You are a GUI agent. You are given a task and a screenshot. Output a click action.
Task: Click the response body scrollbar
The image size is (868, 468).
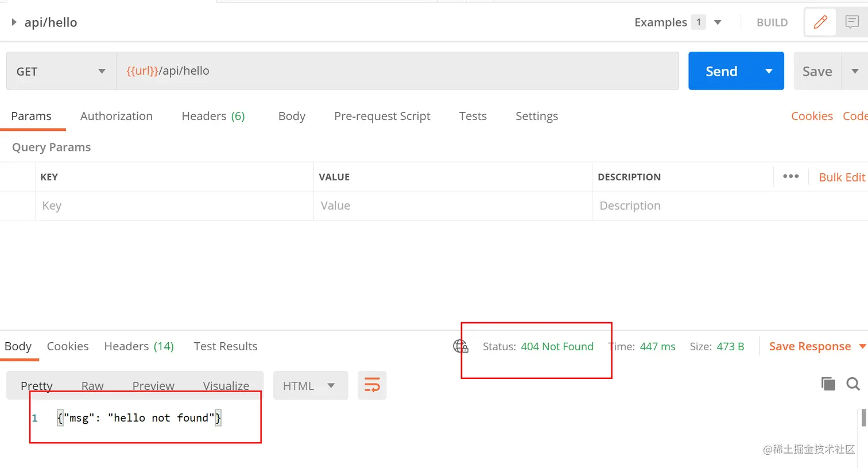coord(863,418)
